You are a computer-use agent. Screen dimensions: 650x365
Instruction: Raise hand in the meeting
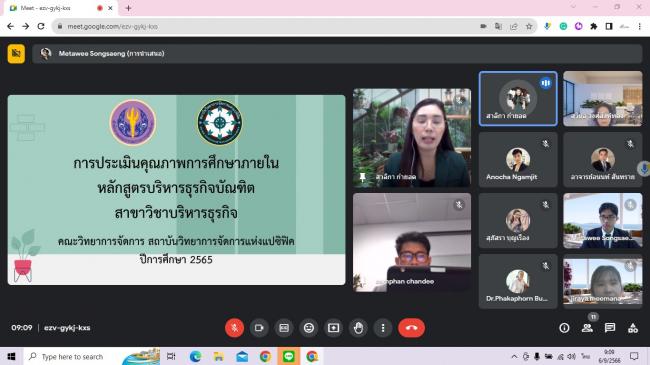358,328
